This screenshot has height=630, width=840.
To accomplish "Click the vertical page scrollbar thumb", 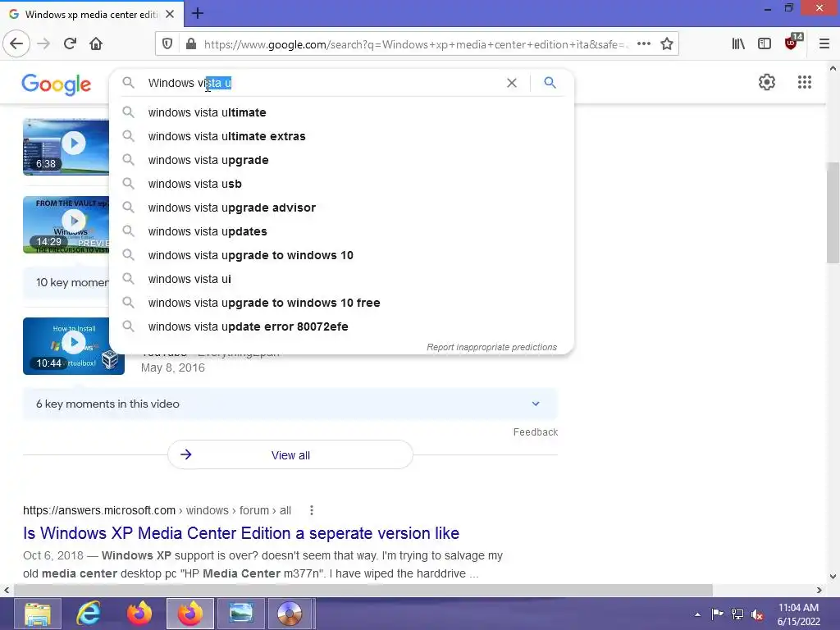I will click(833, 212).
